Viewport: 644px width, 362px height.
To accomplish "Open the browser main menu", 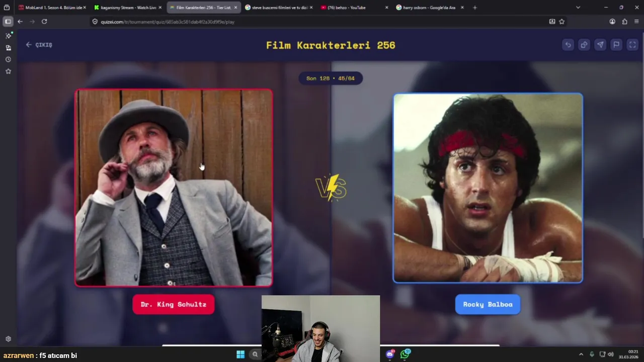I will tap(636, 22).
